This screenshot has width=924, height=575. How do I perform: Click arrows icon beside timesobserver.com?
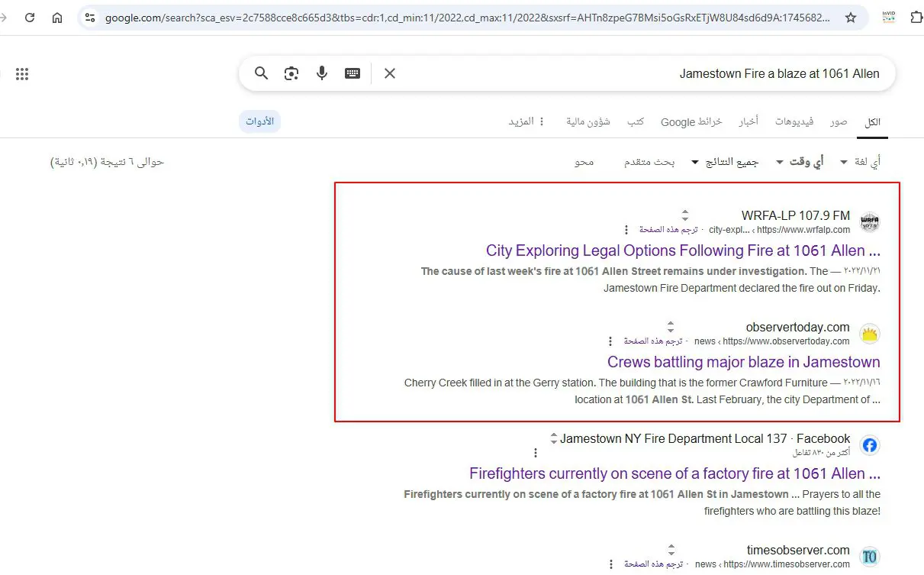pyautogui.click(x=671, y=550)
